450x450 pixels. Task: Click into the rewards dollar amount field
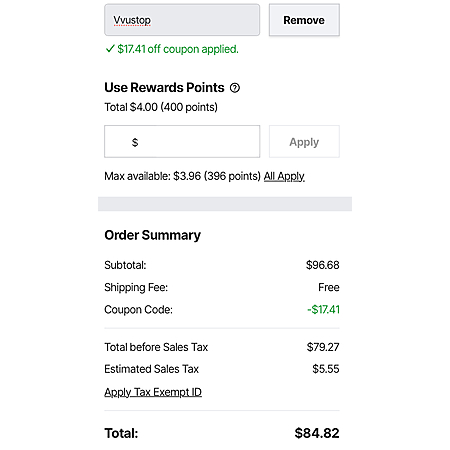[x=182, y=142]
